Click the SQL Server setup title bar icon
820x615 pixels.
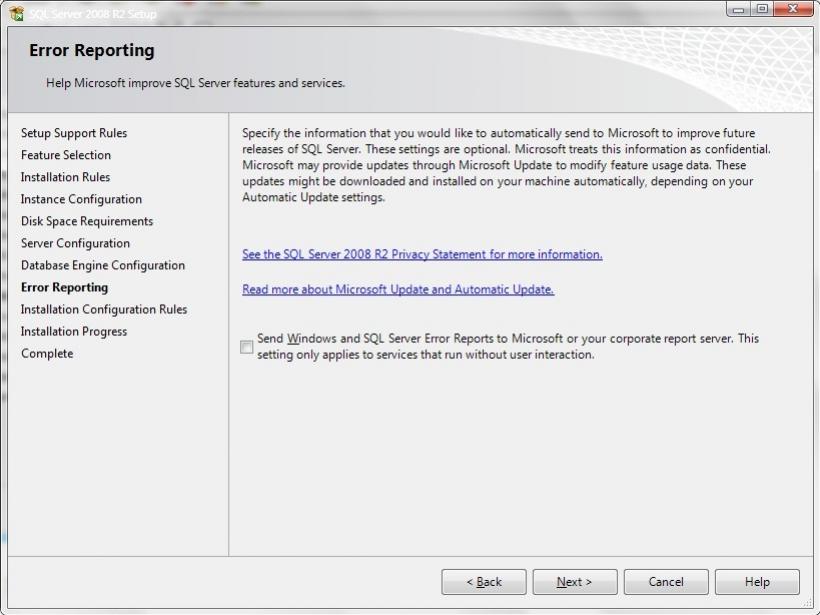[x=16, y=13]
